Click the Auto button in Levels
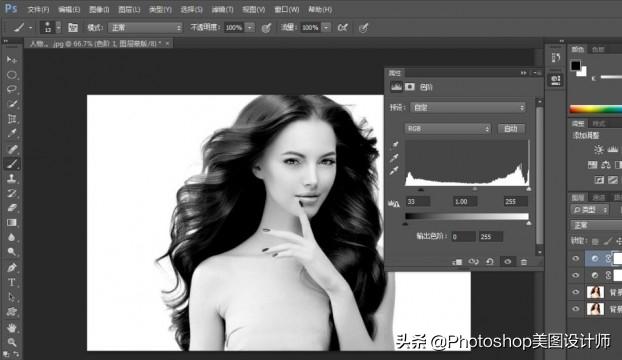This screenshot has height=360, width=622. tap(511, 128)
